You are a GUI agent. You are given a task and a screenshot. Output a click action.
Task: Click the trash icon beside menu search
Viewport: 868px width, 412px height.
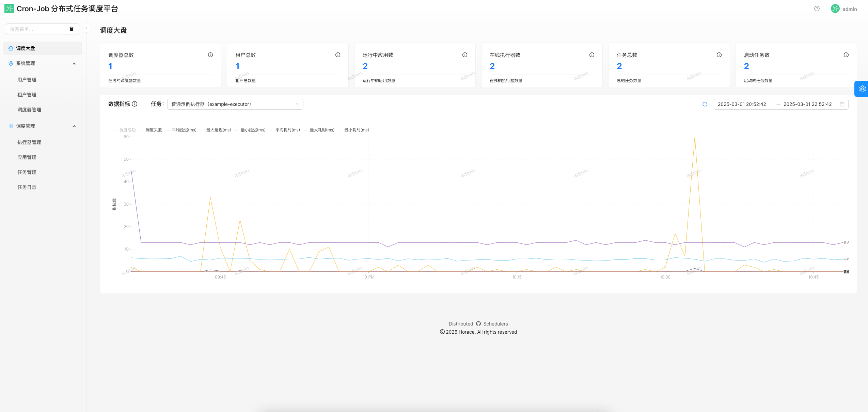pyautogui.click(x=72, y=29)
